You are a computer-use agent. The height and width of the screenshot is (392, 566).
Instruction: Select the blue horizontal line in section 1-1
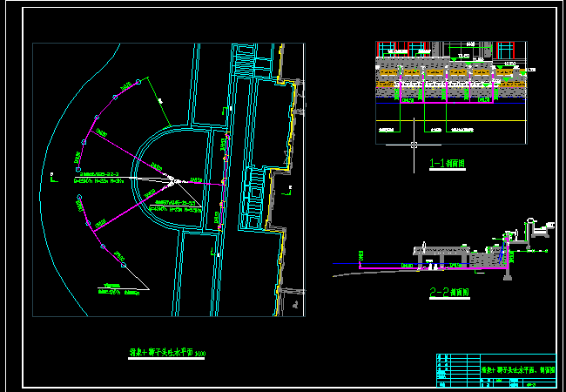coord(451,105)
